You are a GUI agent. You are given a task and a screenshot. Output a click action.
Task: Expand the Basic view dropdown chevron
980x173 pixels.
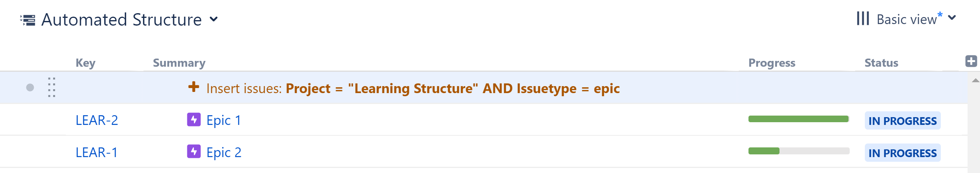pyautogui.click(x=952, y=18)
